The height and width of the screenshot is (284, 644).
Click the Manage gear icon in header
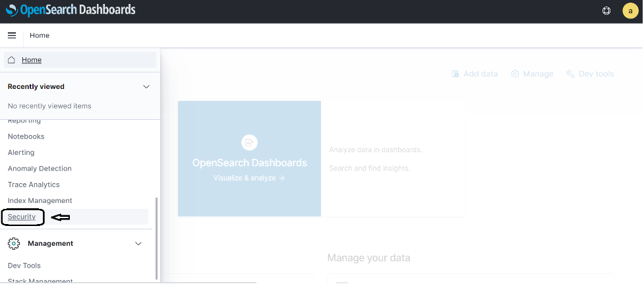point(515,74)
